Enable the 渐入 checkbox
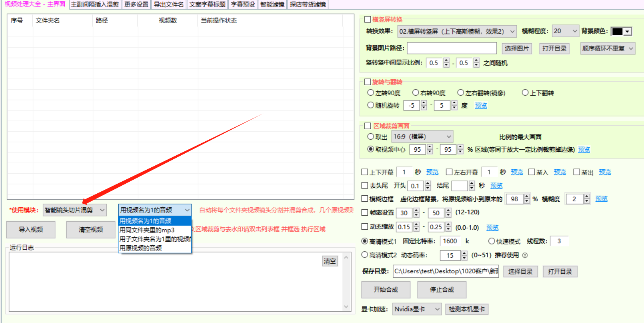The height and width of the screenshot is (323, 644). tap(532, 172)
